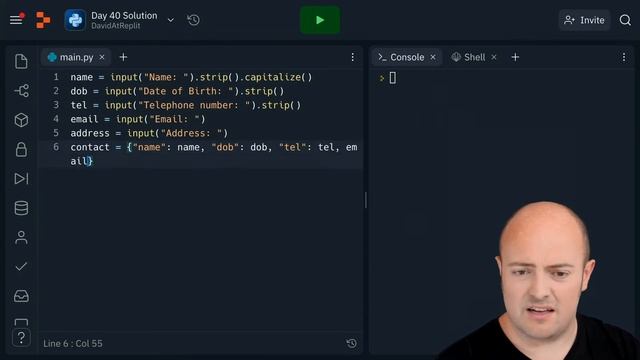Close the main.py tab
This screenshot has width=640, height=360.
point(102,57)
